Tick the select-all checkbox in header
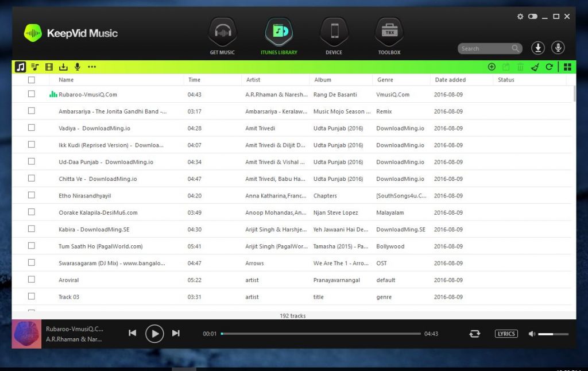Image resolution: width=588 pixels, height=371 pixels. (32, 80)
